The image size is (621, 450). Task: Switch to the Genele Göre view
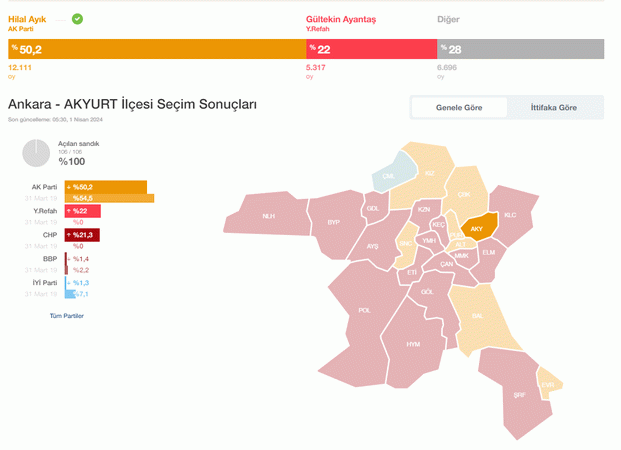click(x=459, y=107)
